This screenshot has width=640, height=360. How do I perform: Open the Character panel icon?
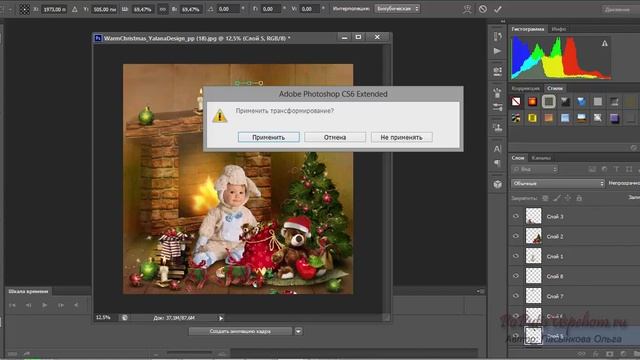pyautogui.click(x=497, y=149)
